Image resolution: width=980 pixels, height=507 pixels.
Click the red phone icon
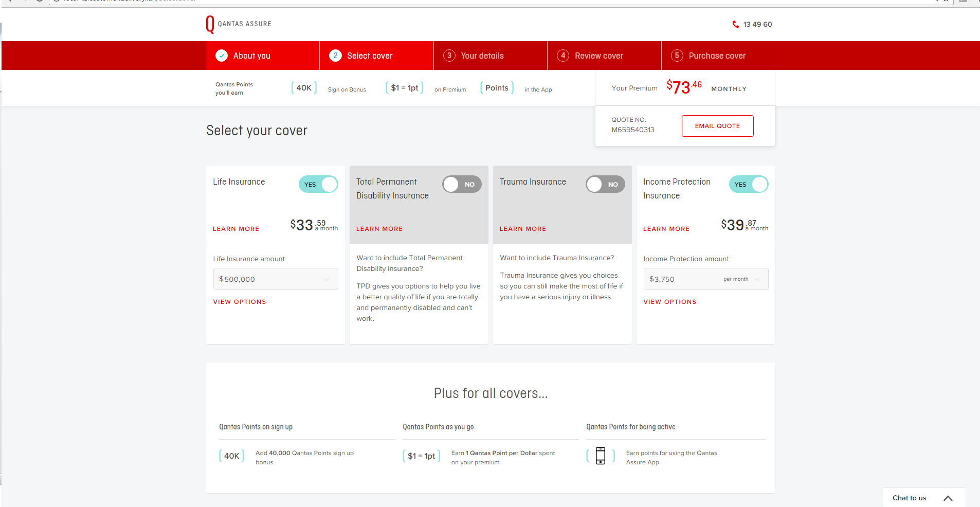pos(736,24)
